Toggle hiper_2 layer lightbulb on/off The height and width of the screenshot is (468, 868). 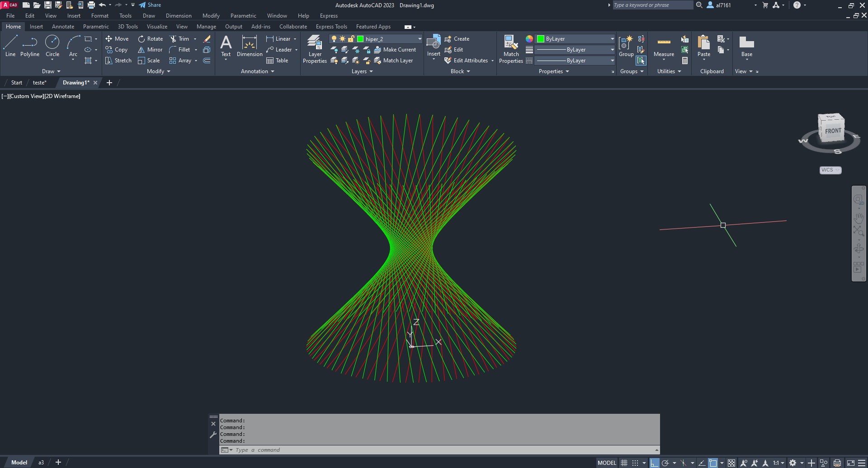[334, 39]
